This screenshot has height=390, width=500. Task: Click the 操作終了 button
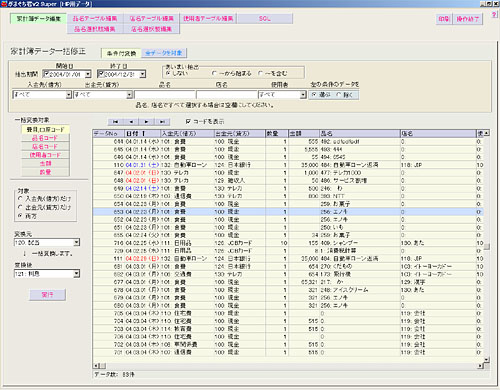tap(468, 19)
